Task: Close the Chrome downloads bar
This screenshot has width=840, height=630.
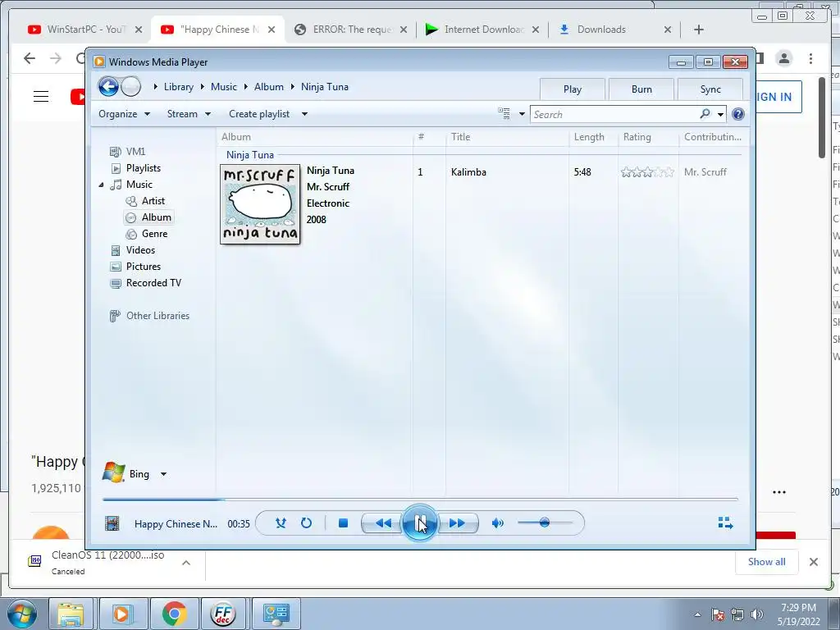Action: click(x=814, y=561)
